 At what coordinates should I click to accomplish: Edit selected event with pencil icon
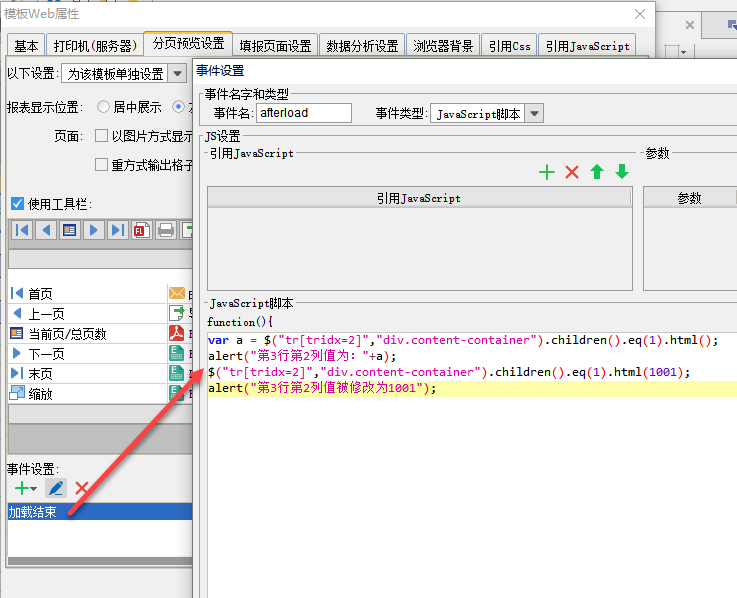pos(56,488)
